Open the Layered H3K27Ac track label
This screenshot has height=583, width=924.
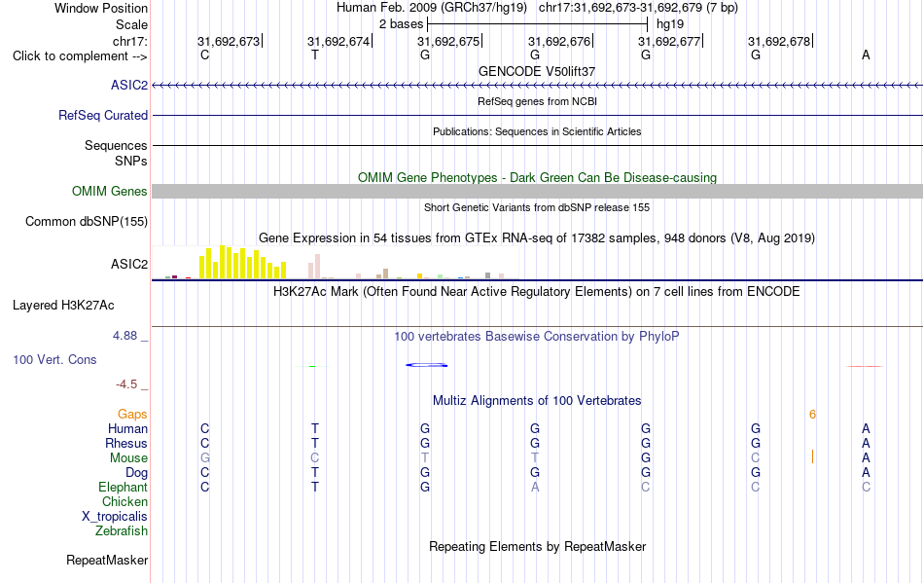pos(63,305)
